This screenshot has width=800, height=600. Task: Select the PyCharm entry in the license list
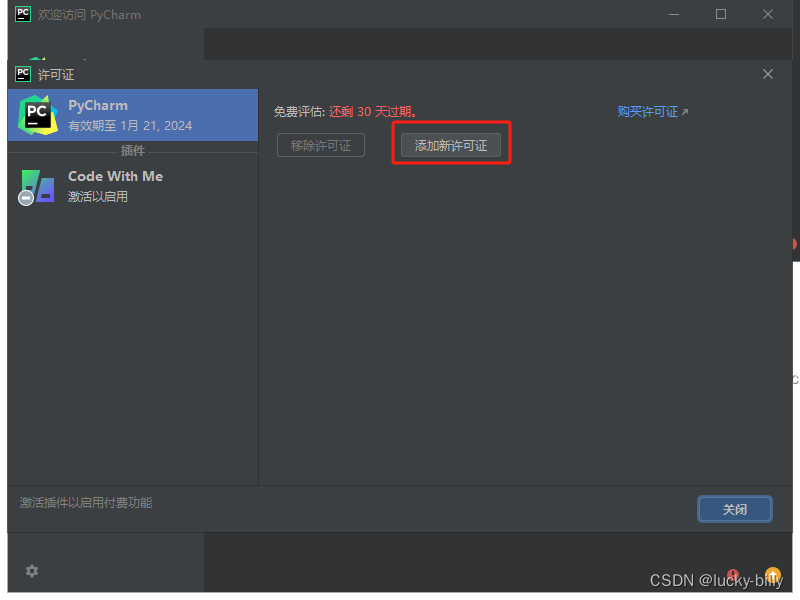pyautogui.click(x=133, y=115)
